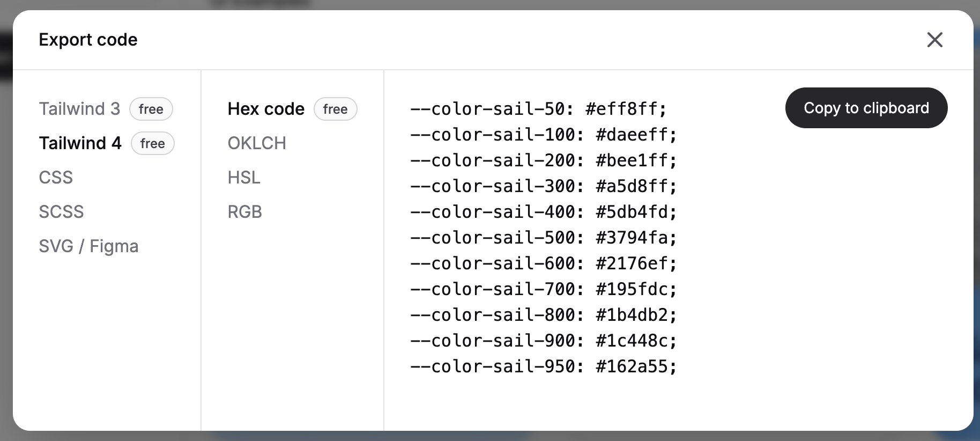
Task: Click the free badge beside Tailwind 3
Action: click(151, 109)
